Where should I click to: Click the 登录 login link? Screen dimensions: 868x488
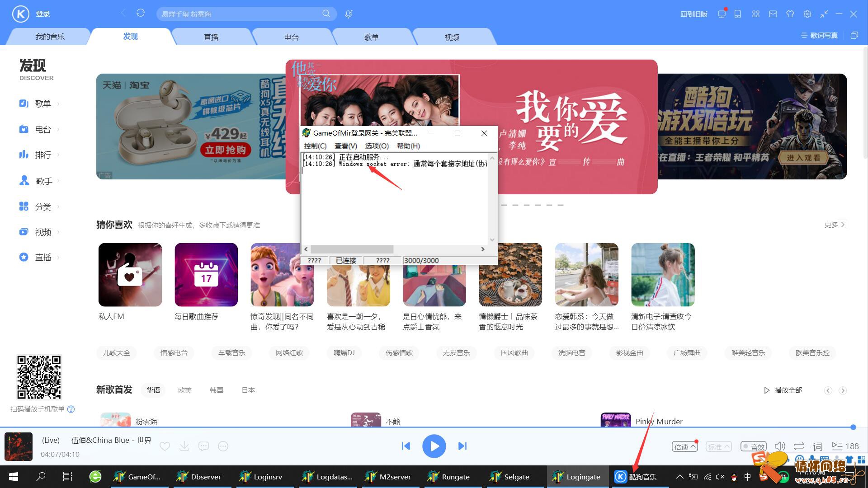(43, 14)
